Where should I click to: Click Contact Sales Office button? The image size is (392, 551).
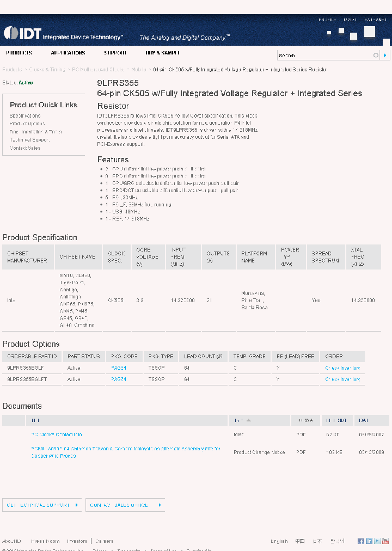[125, 505]
